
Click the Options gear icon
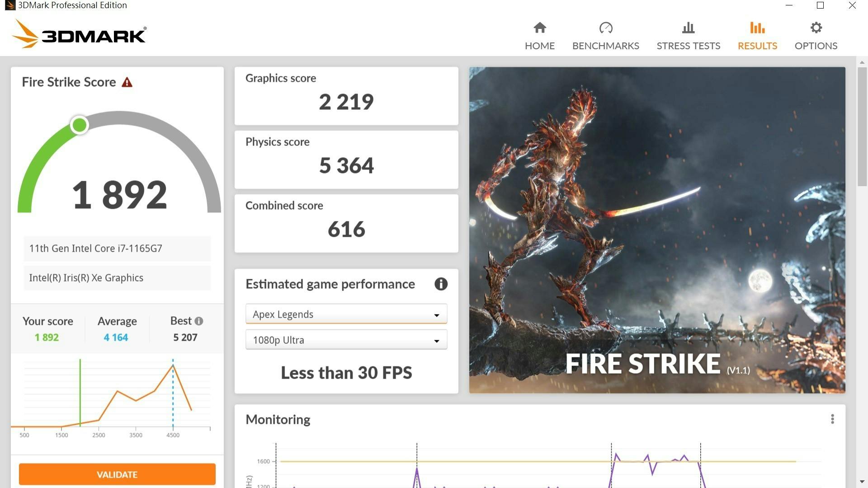tap(816, 28)
